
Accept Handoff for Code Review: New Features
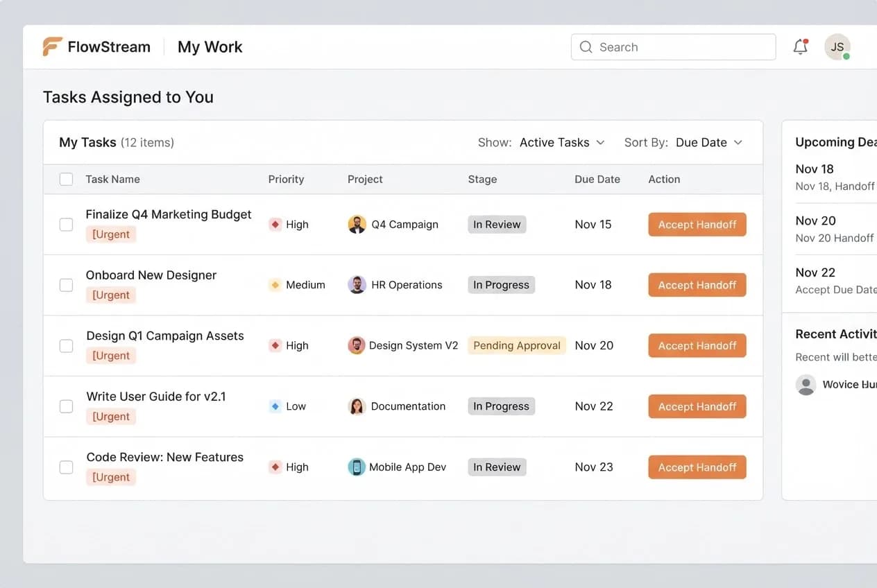(x=697, y=467)
